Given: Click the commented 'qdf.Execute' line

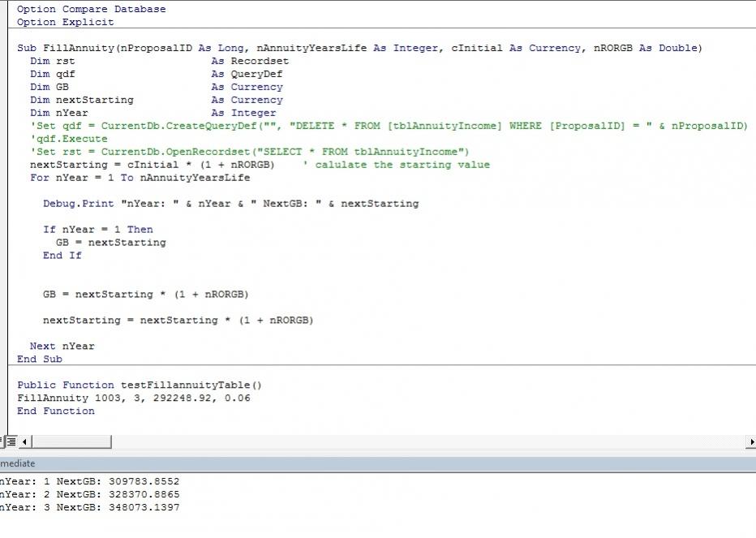Looking at the screenshot, I should click(68, 139).
